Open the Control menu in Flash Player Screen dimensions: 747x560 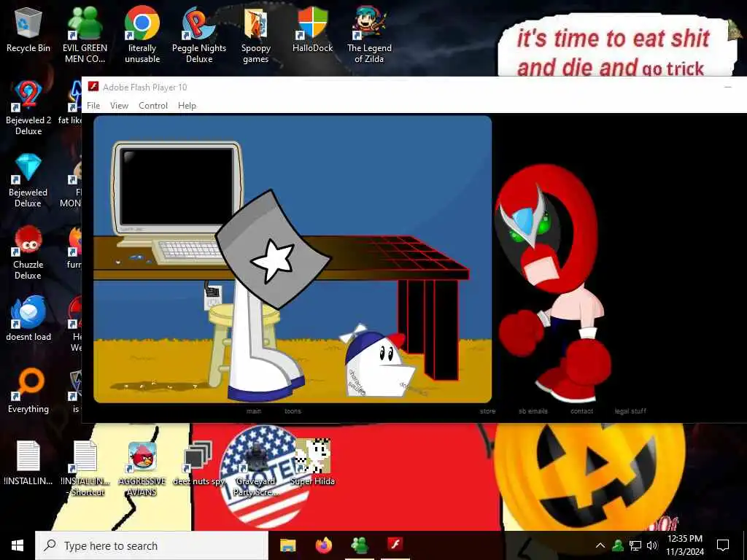tap(153, 106)
